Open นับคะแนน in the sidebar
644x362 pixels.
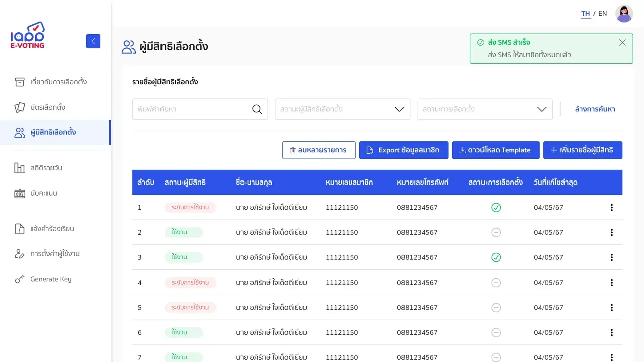(55, 193)
